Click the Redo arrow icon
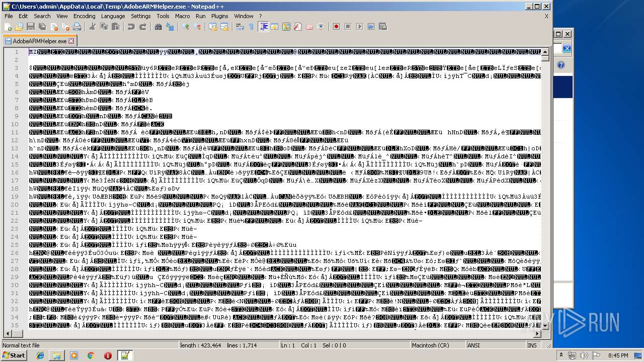644x362 pixels. (143, 27)
